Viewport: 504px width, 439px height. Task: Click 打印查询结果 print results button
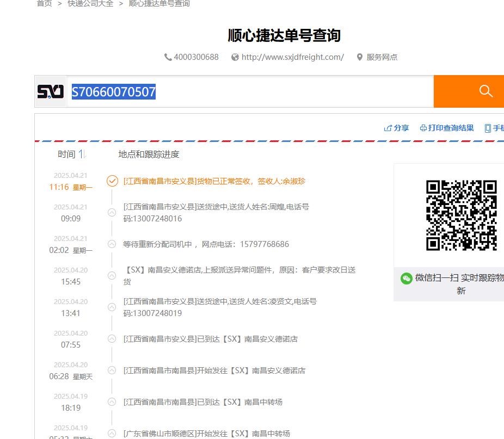[447, 128]
